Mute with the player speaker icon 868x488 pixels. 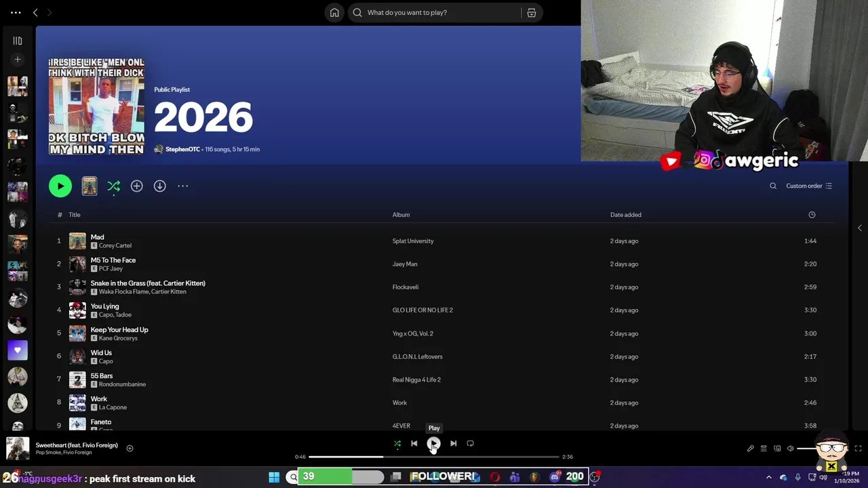click(x=790, y=448)
